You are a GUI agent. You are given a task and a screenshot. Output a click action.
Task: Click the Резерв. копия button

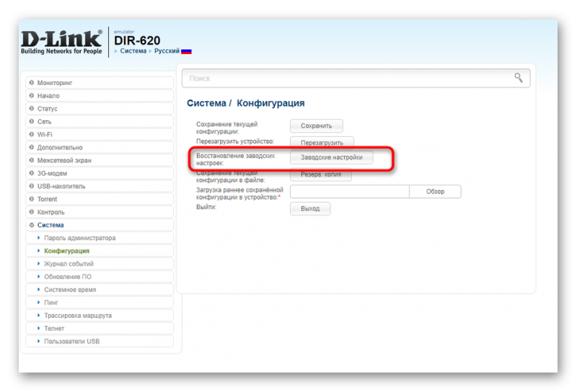point(321,174)
